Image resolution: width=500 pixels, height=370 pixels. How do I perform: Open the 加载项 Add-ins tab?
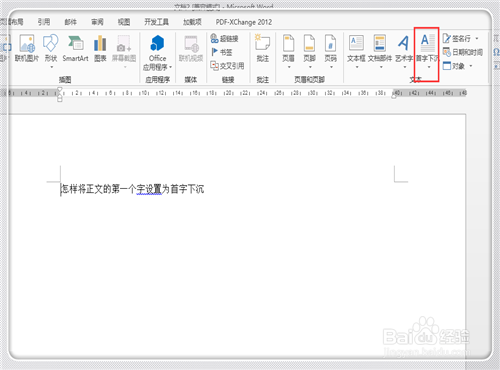(192, 22)
